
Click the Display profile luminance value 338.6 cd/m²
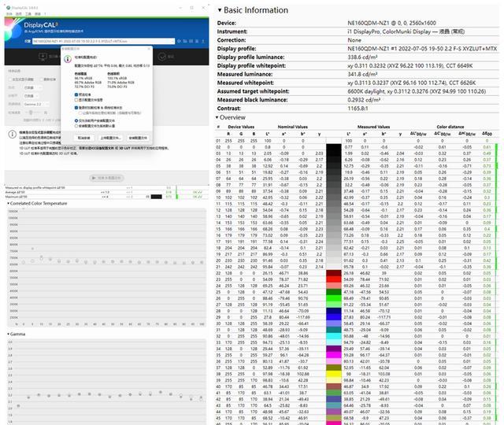point(362,57)
